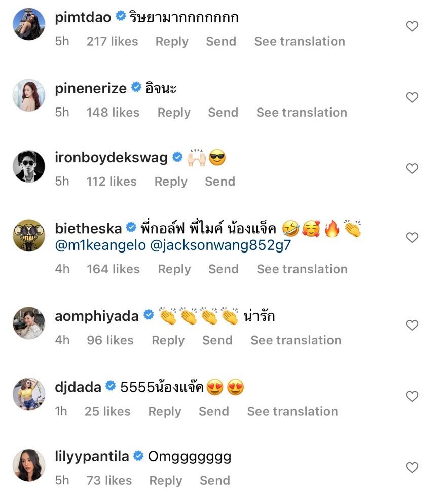Heart the comment by bietheska
The width and height of the screenshot is (441, 504).
tap(412, 237)
